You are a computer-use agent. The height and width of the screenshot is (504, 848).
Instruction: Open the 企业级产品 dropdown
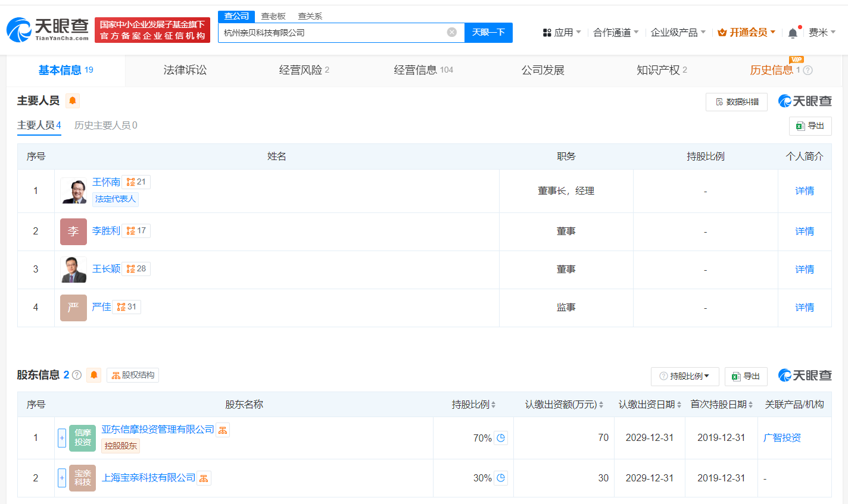click(x=678, y=33)
